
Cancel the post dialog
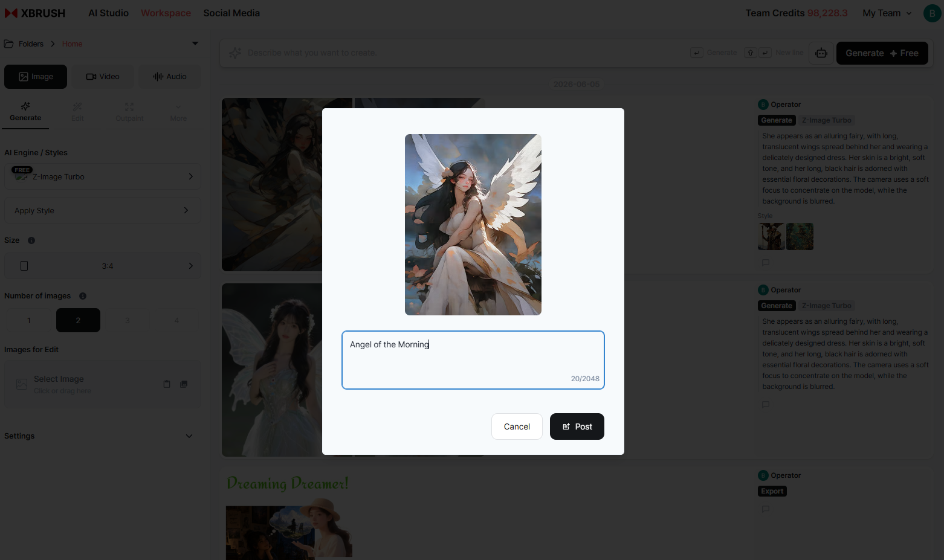point(517,426)
